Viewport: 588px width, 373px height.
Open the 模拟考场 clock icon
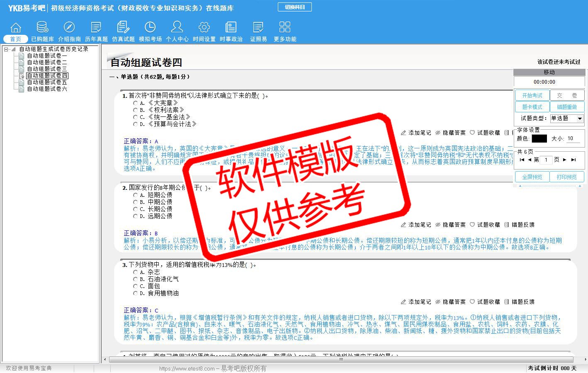click(150, 28)
